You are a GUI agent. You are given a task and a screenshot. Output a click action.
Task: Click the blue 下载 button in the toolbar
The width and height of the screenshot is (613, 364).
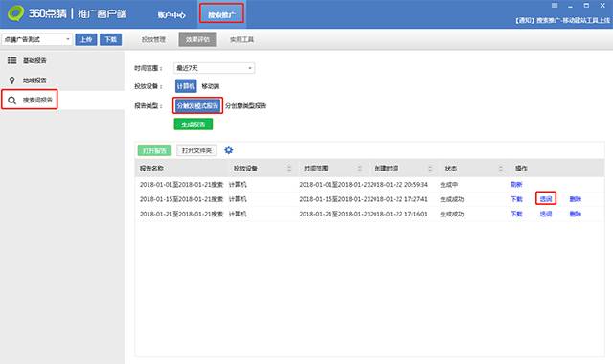point(111,39)
